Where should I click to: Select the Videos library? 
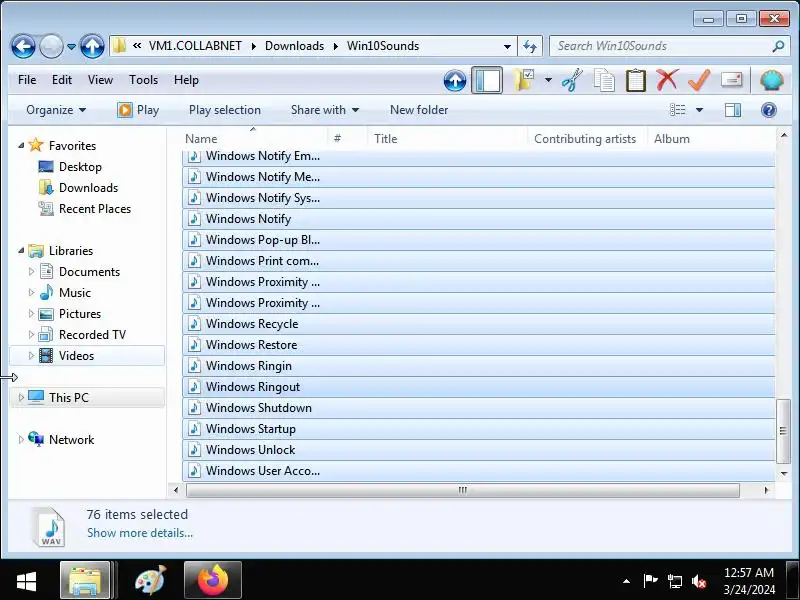click(x=87, y=356)
